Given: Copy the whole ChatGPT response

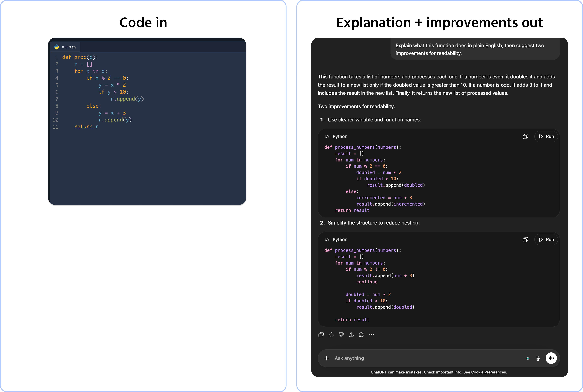Looking at the screenshot, I should [x=321, y=335].
